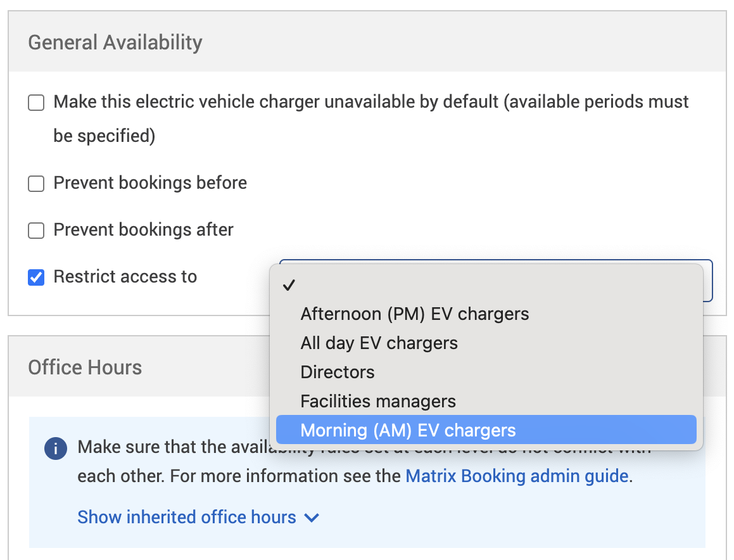Click the 'Prevent bookings before' label text

pos(150,183)
